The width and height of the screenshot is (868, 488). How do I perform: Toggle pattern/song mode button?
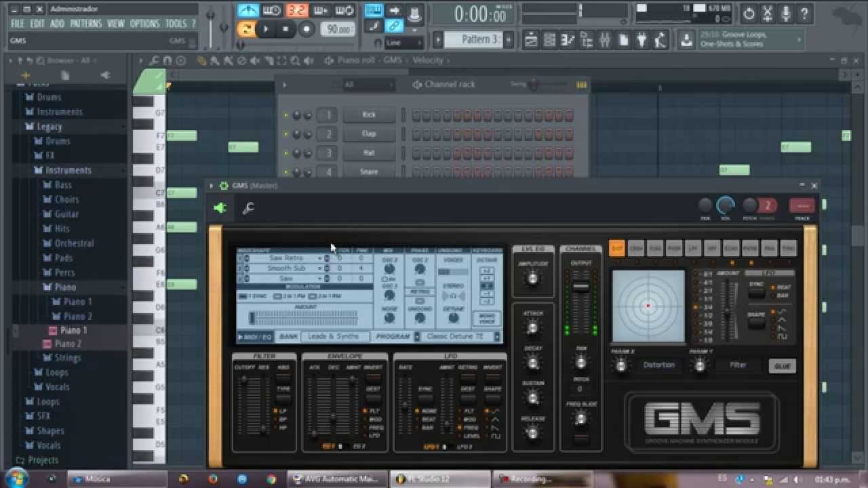click(246, 29)
